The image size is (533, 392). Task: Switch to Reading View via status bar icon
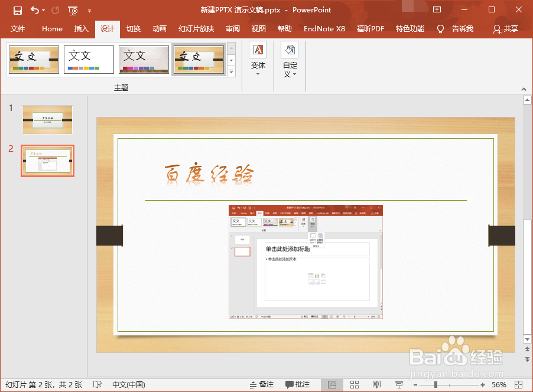pos(376,384)
